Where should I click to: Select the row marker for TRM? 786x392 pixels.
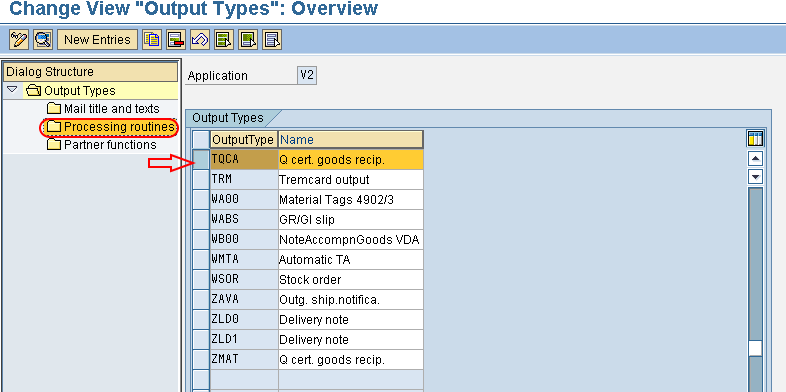click(x=201, y=179)
